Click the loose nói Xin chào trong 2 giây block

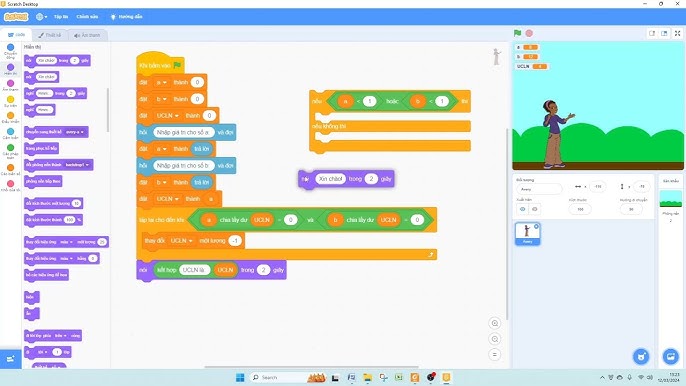(346, 179)
